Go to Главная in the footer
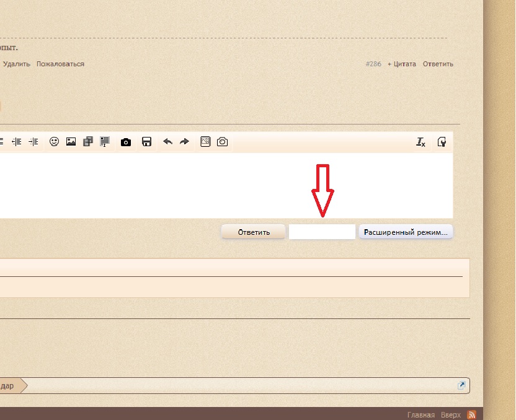516x420 pixels. pyautogui.click(x=421, y=415)
